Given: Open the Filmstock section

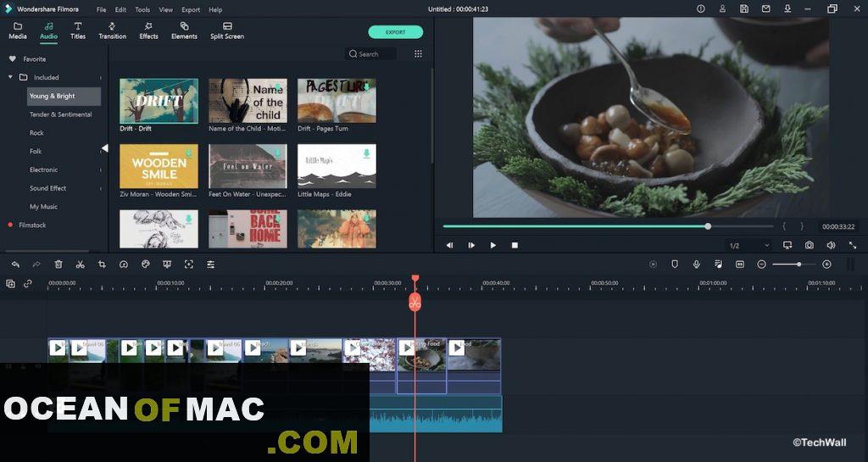Looking at the screenshot, I should point(32,225).
